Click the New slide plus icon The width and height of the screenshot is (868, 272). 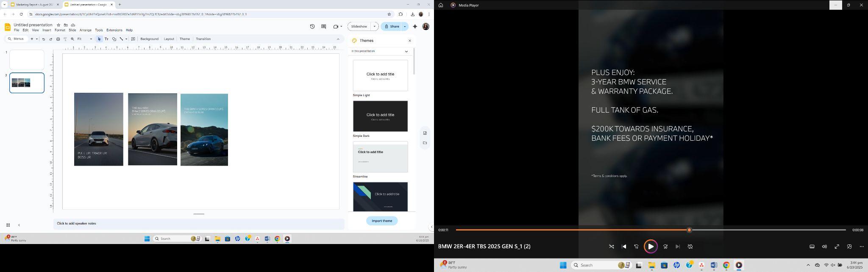[32, 39]
